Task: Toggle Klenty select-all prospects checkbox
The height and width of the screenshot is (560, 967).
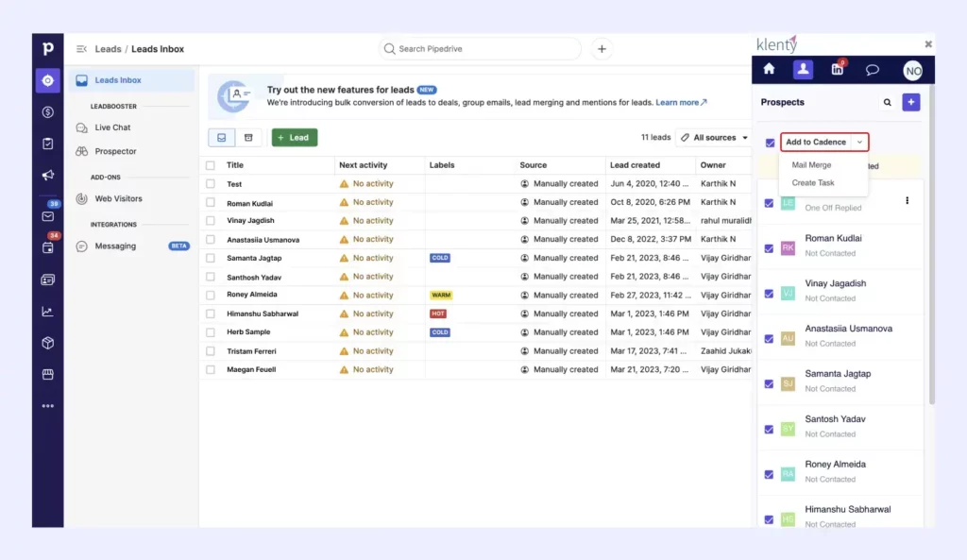Action: coord(771,143)
